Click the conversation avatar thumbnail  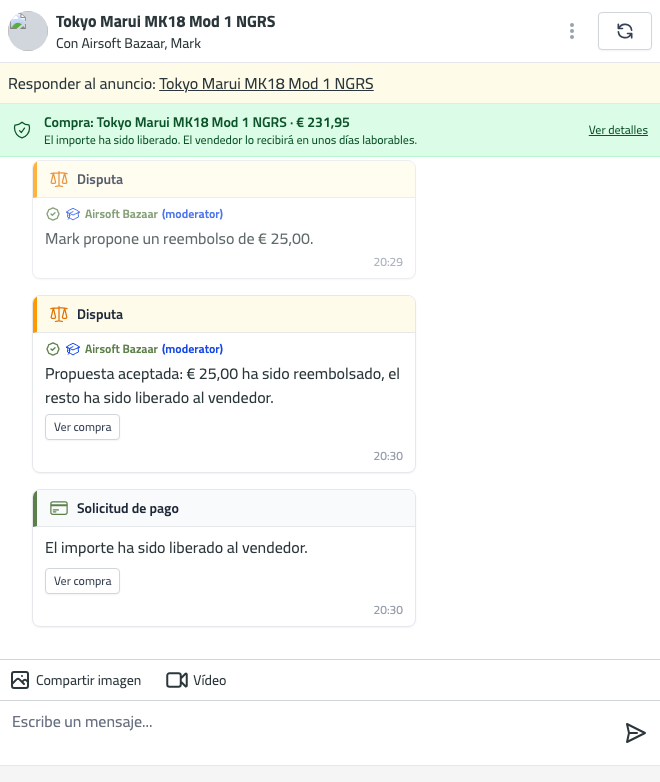pos(28,31)
